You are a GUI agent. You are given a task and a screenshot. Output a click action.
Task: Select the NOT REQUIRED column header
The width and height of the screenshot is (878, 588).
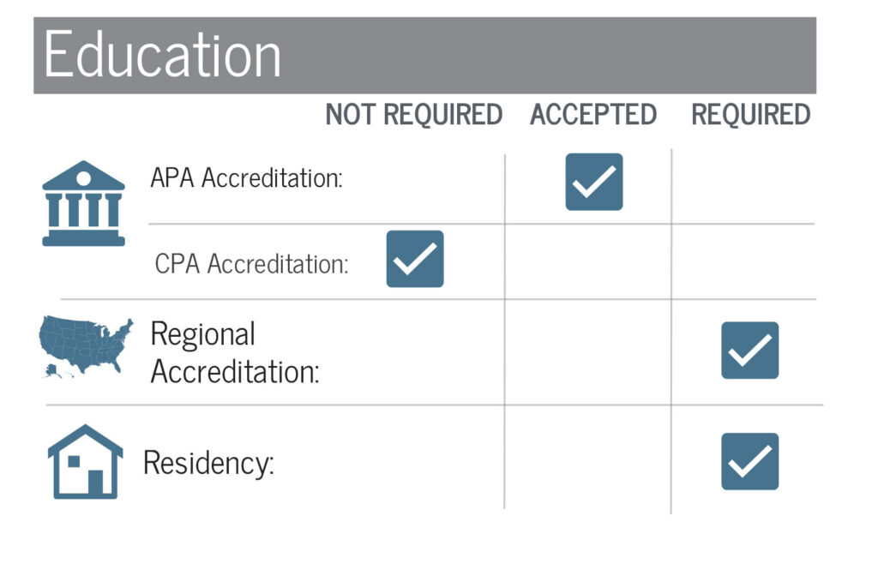click(x=413, y=115)
